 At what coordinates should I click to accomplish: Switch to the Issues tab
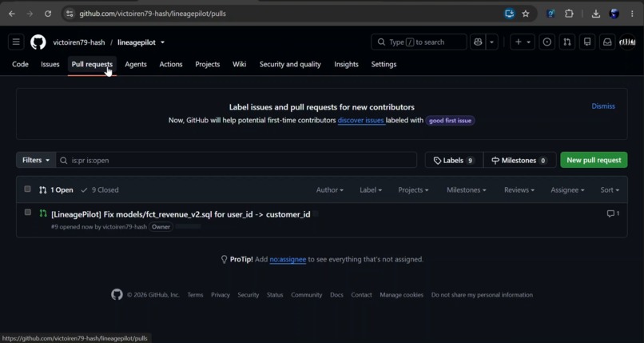(x=50, y=64)
